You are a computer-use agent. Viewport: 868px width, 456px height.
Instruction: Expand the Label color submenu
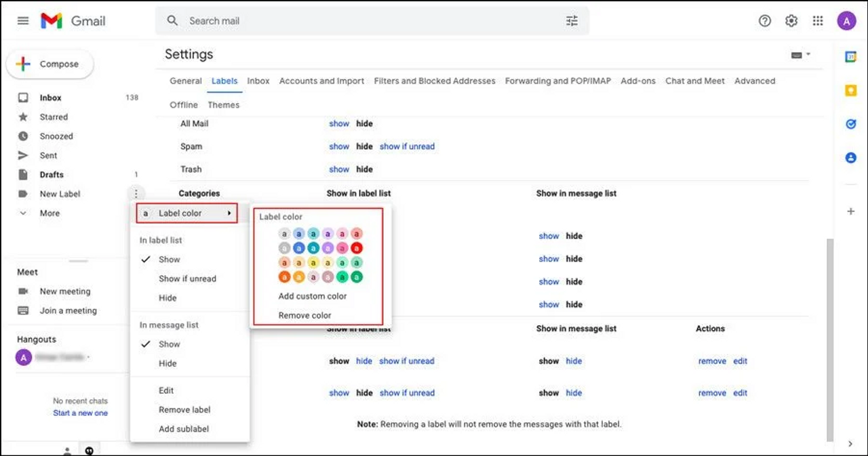186,213
